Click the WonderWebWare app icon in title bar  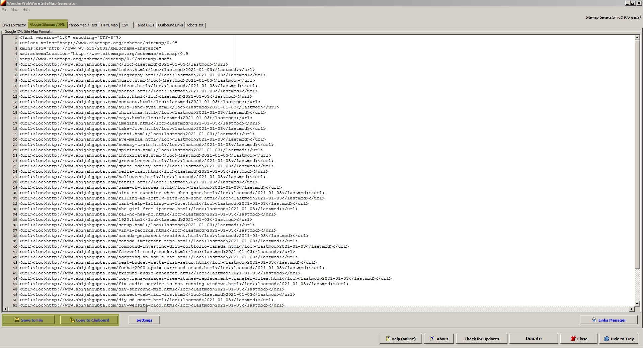point(3,3)
